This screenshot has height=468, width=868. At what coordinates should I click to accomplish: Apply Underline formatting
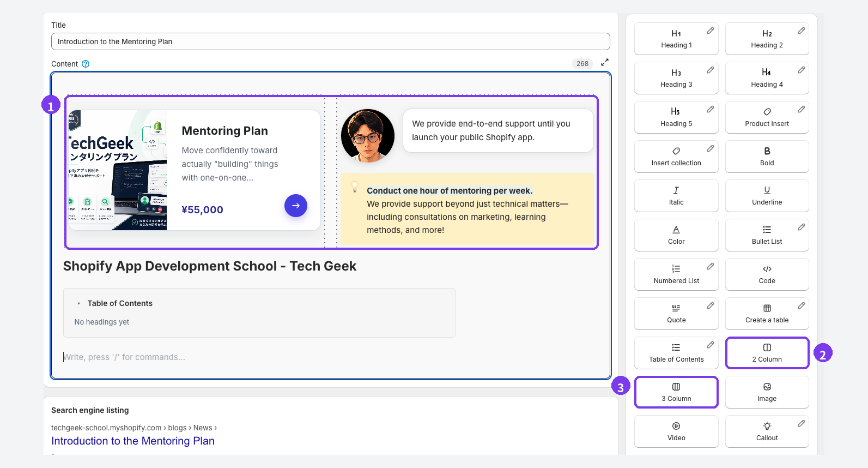[x=767, y=196]
